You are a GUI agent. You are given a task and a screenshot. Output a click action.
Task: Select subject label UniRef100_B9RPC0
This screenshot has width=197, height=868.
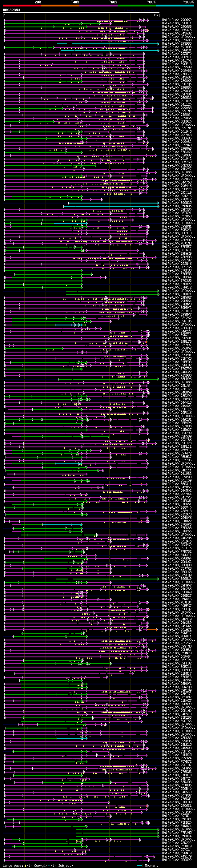(177, 189)
